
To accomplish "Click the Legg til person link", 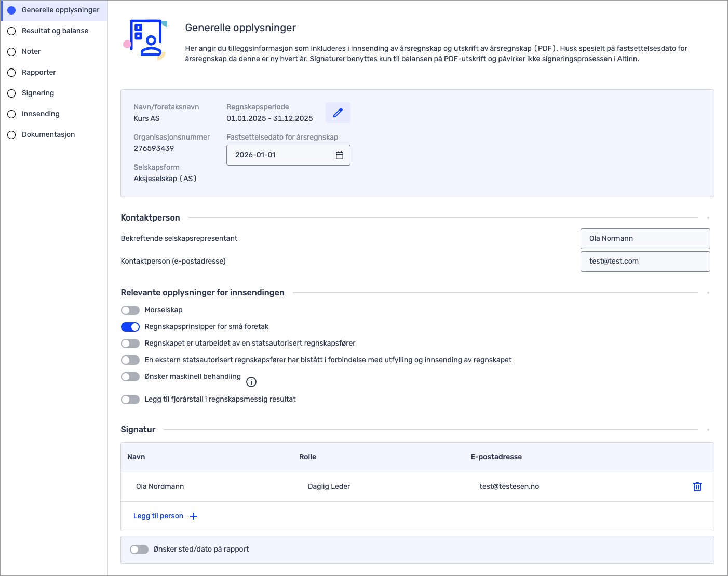I will [158, 516].
